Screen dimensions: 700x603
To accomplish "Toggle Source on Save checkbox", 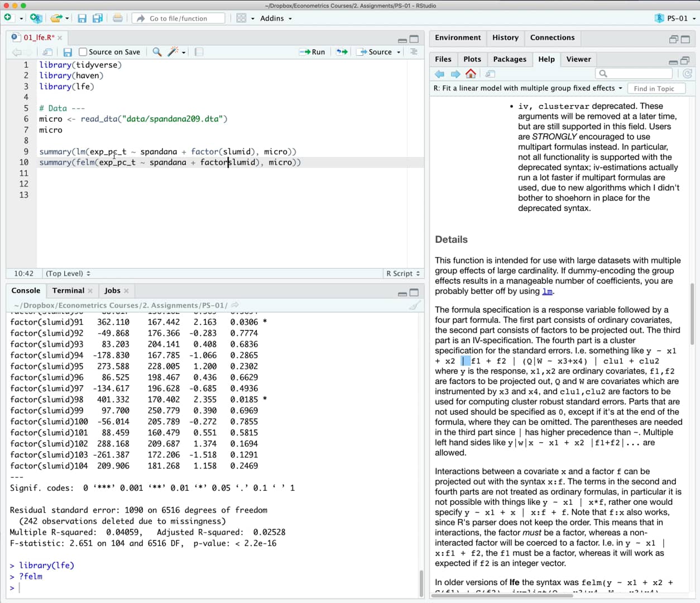I will coord(83,52).
